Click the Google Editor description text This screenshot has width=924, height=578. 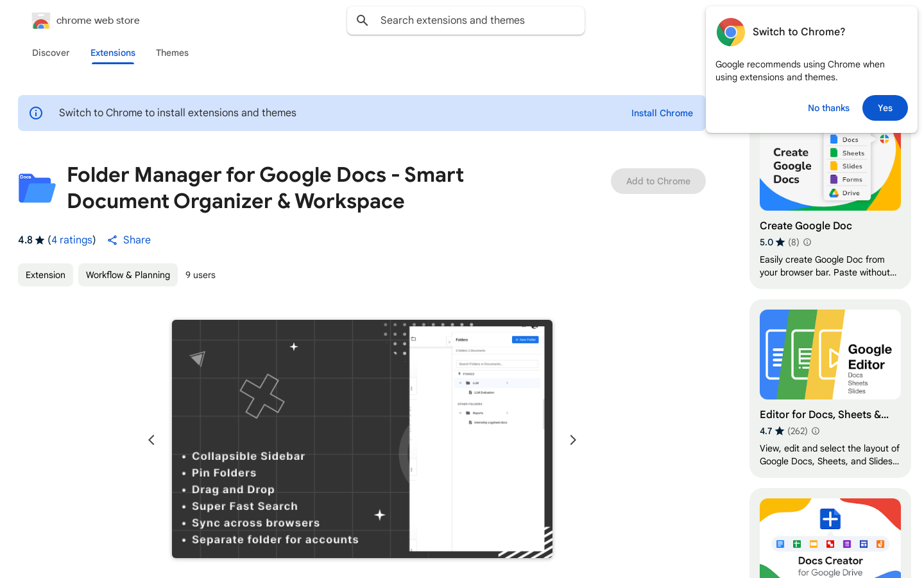click(829, 455)
